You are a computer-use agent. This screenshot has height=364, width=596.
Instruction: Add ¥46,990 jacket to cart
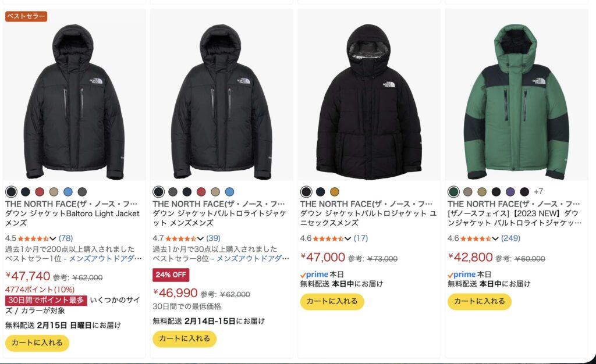(185, 338)
